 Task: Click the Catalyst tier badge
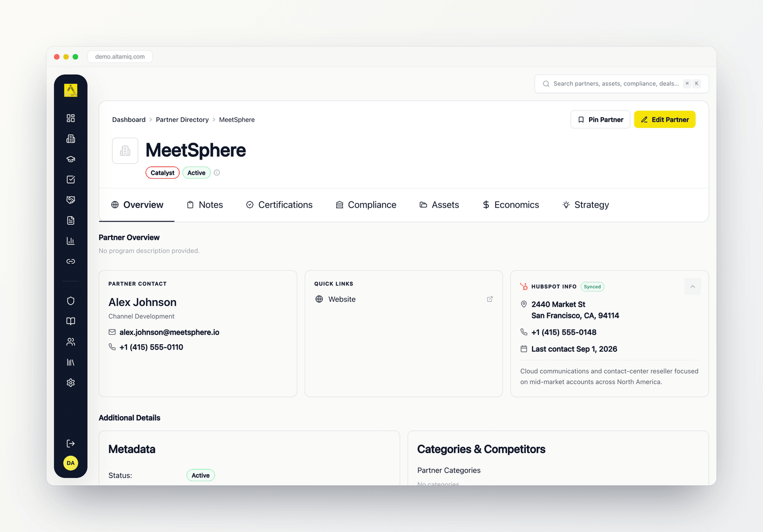pyautogui.click(x=162, y=173)
